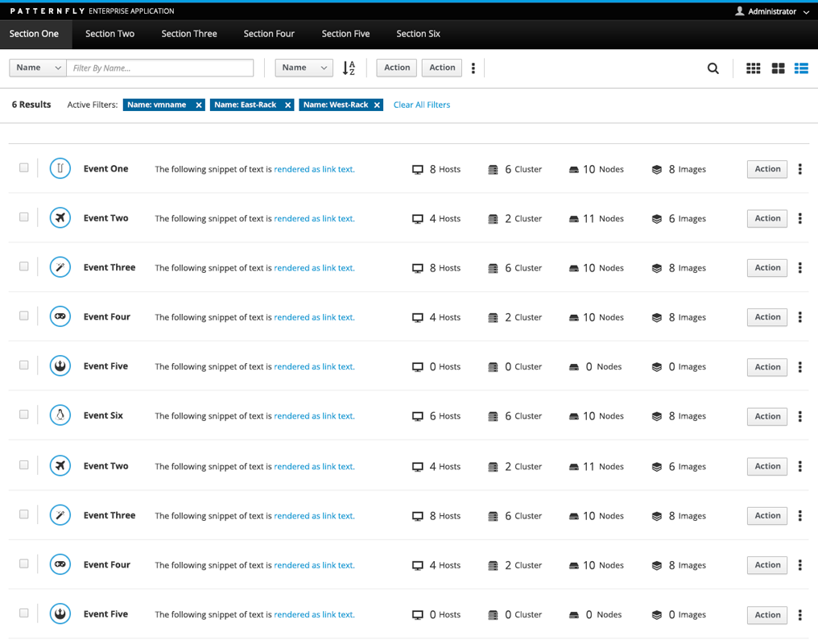The height and width of the screenshot is (644, 818).
Task: Click the Action button in Event One row
Action: (766, 169)
